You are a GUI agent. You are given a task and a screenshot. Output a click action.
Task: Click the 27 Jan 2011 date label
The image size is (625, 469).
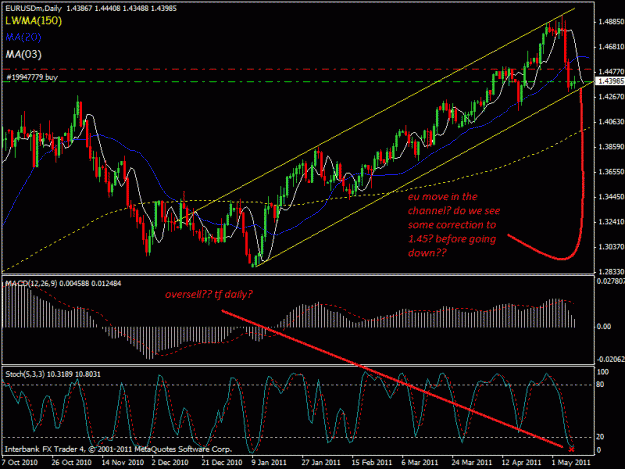(x=321, y=463)
